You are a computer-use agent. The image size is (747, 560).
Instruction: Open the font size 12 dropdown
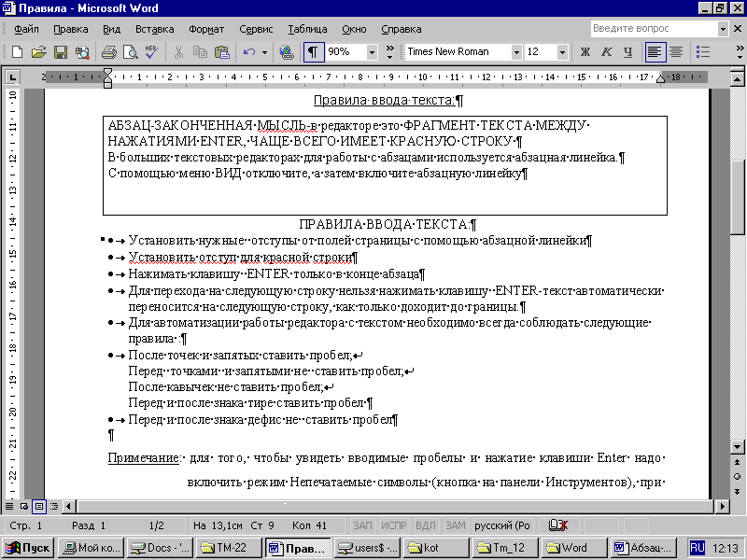pos(562,52)
